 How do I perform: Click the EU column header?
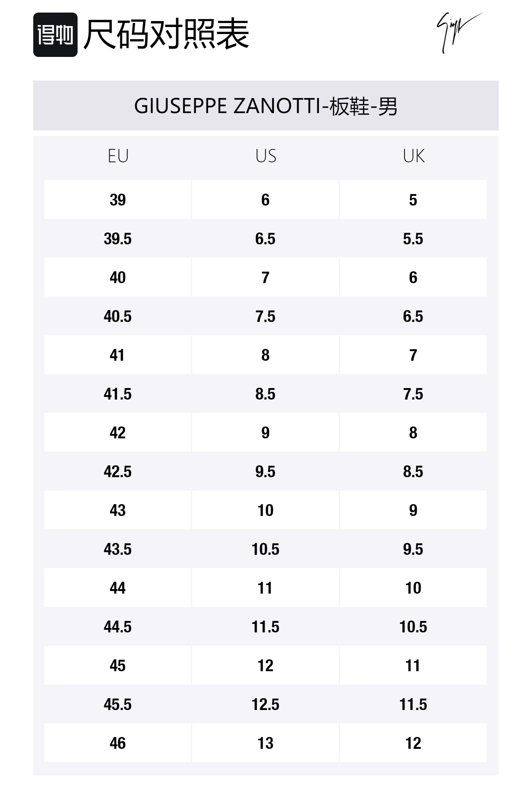118,156
